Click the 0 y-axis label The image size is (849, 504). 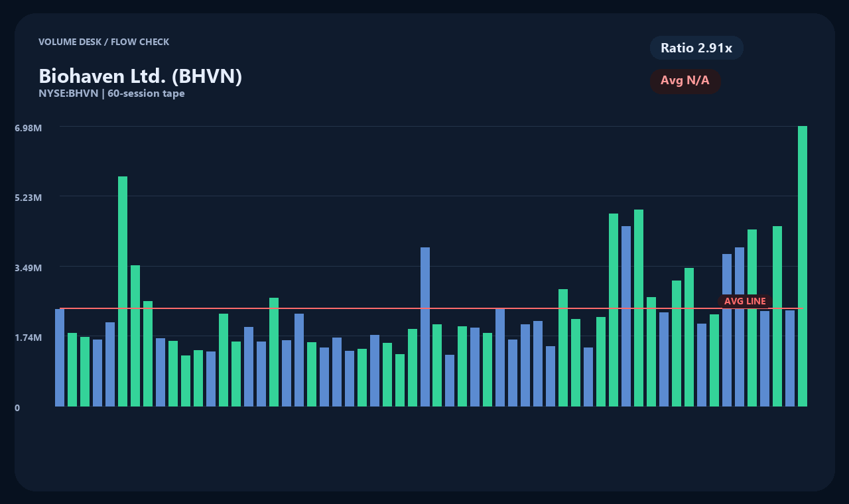[17, 408]
